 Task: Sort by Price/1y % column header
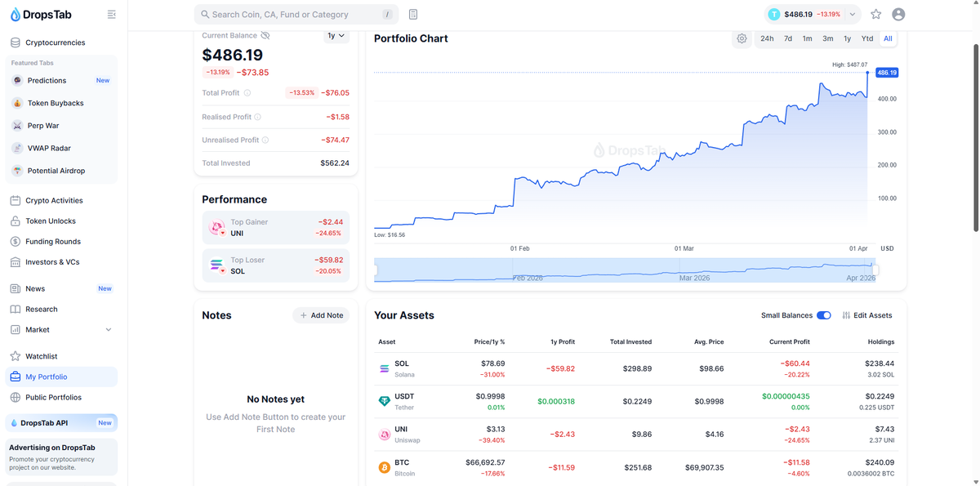click(x=489, y=341)
